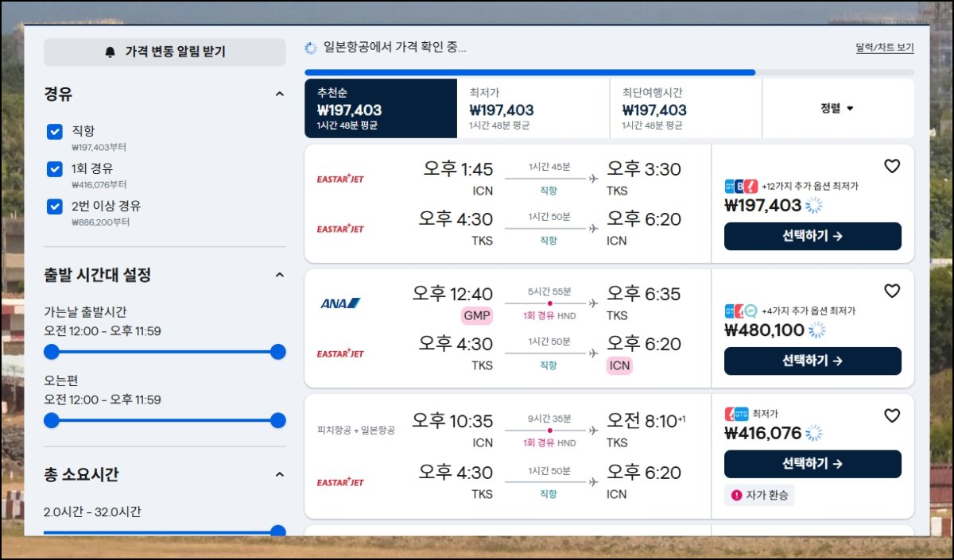Open the 정렬 sort dropdown
This screenshot has width=954, height=560.
[x=838, y=108]
